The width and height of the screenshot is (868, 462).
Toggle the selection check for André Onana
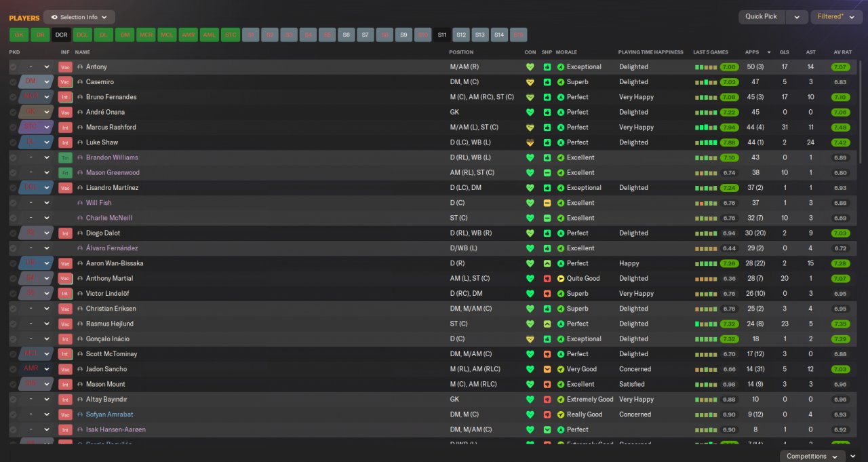[13, 113]
